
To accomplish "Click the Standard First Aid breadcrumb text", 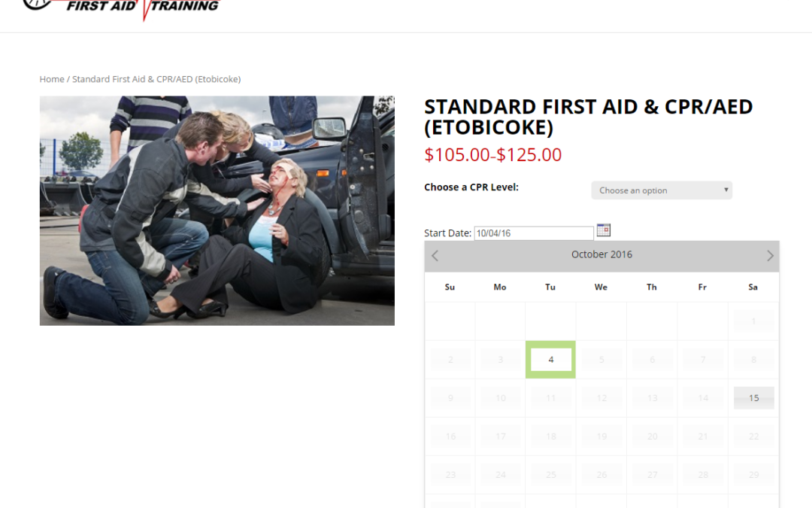I will pyautogui.click(x=156, y=79).
